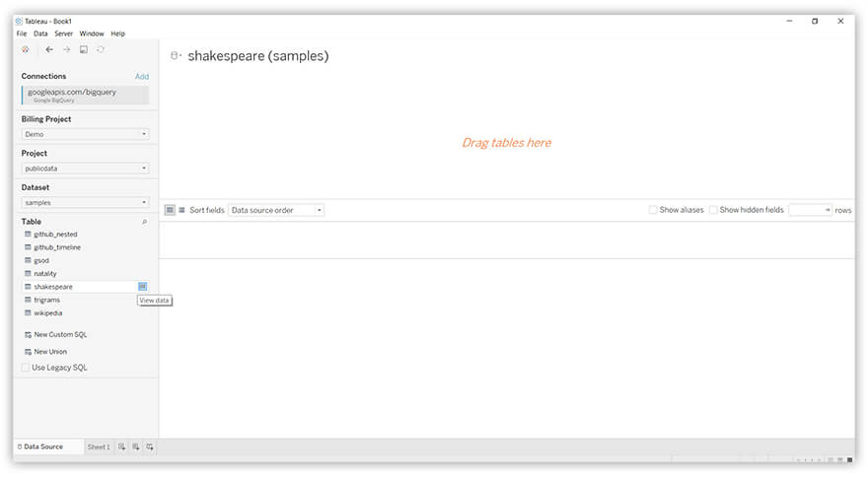
Task: Click the shakespeare (samples) data source title
Action: [x=258, y=56]
